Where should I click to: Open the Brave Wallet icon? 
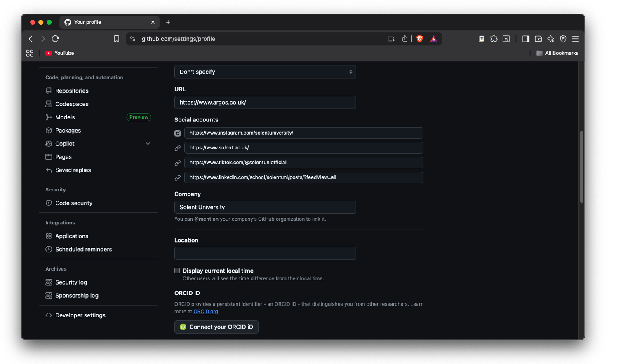point(538,39)
